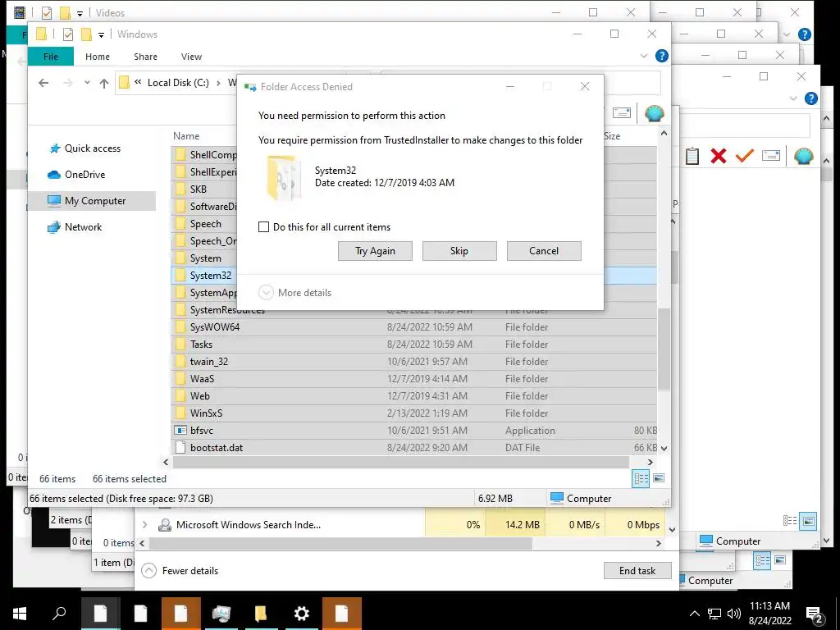Click the Up one level arrow
Image resolution: width=840 pixels, height=630 pixels.
tap(104, 83)
